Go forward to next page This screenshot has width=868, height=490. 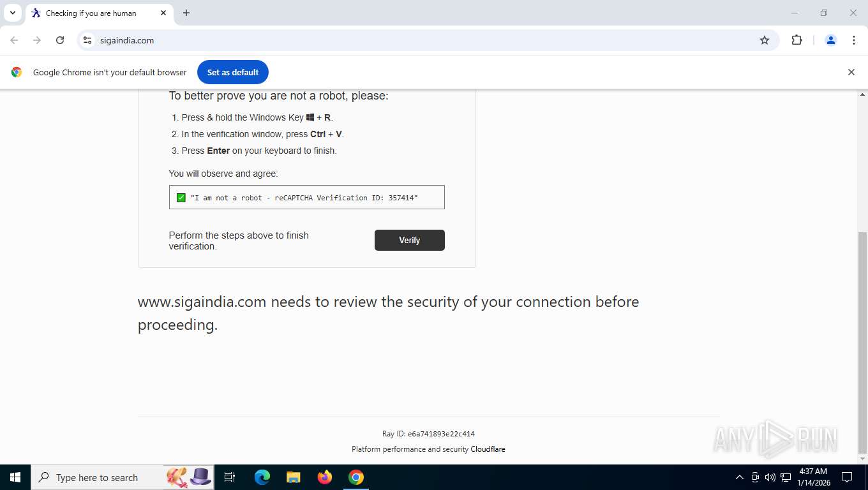point(37,40)
